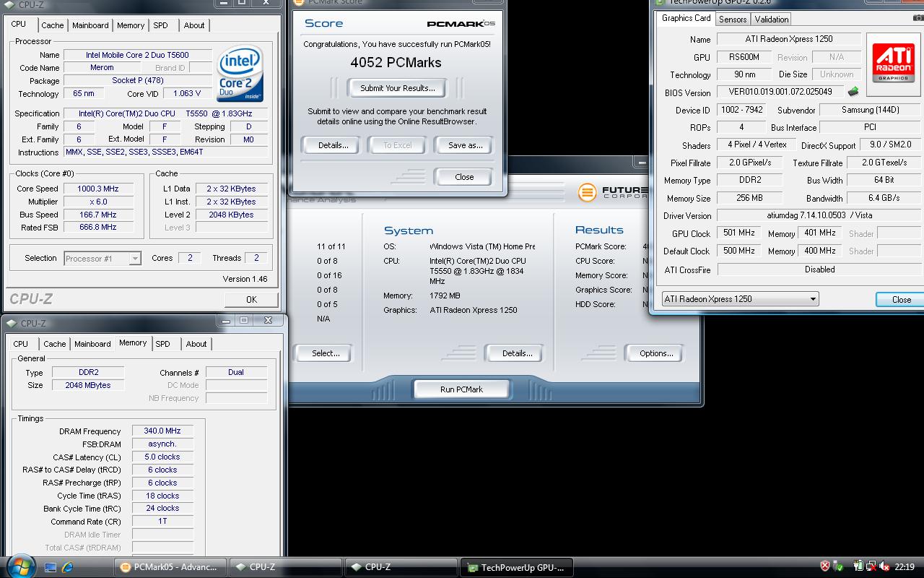Open Mainboard tab in the memory CPU-Z window

[92, 344]
